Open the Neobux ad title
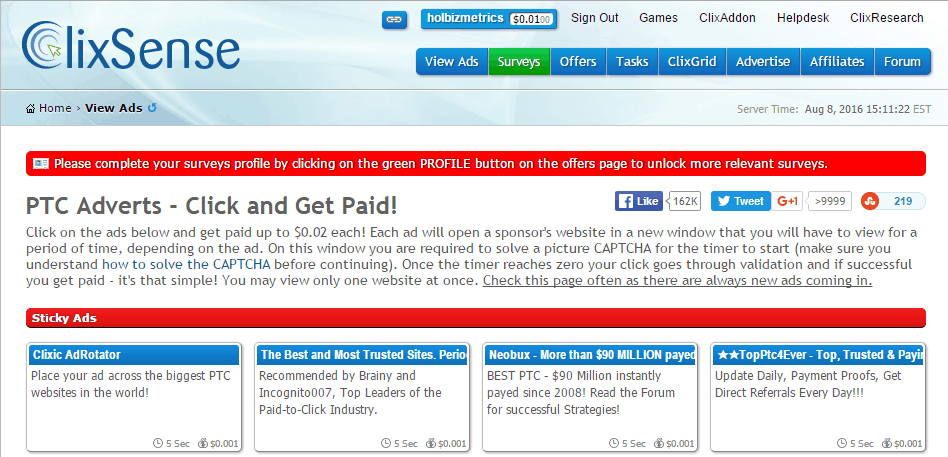 [592, 355]
